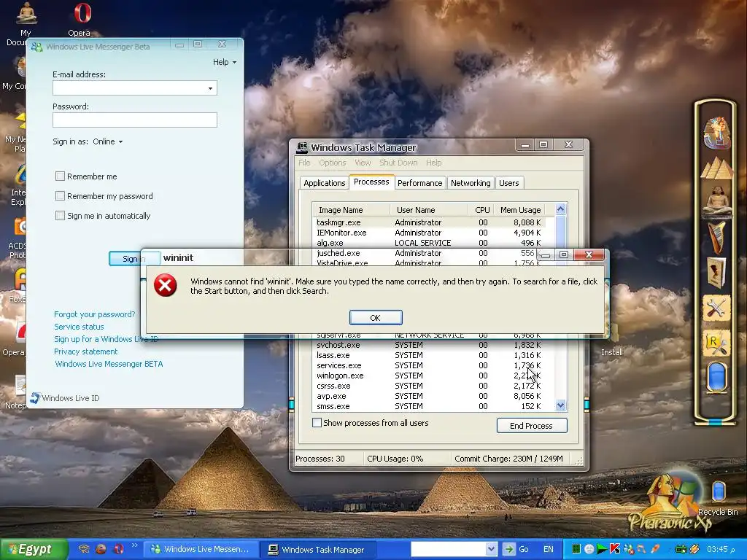Click the Messenger title bar buddy icon
The height and width of the screenshot is (560, 747).
36,47
